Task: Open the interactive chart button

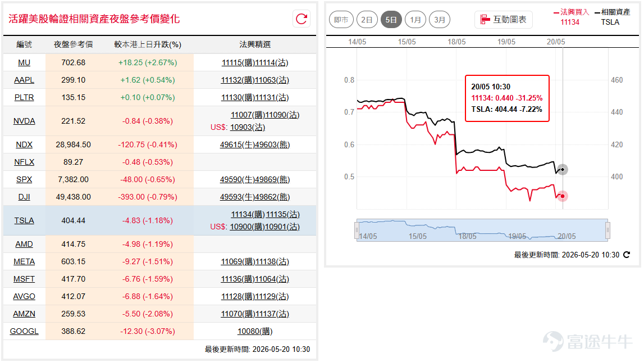Action: click(x=504, y=19)
